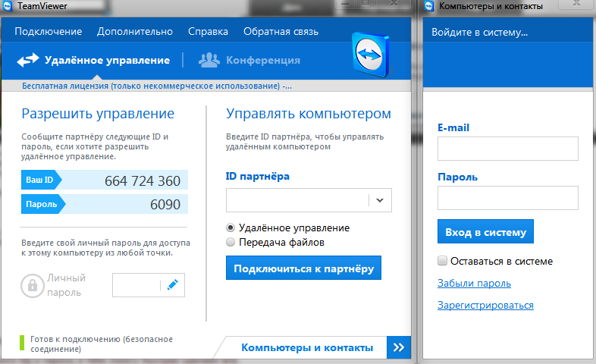
Task: Switch to the Удалённое управление tab
Action: coord(93,60)
